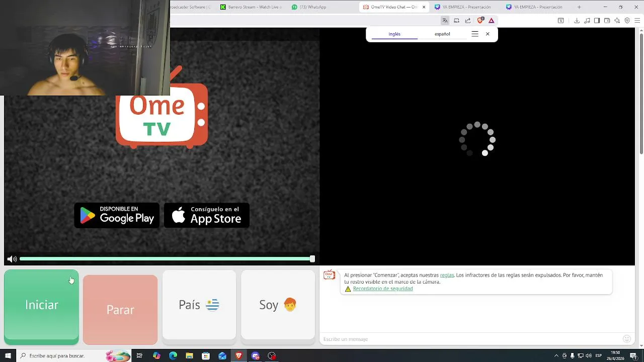644x362 pixels.
Task: Open the notification center icon
Action: pos(633,355)
